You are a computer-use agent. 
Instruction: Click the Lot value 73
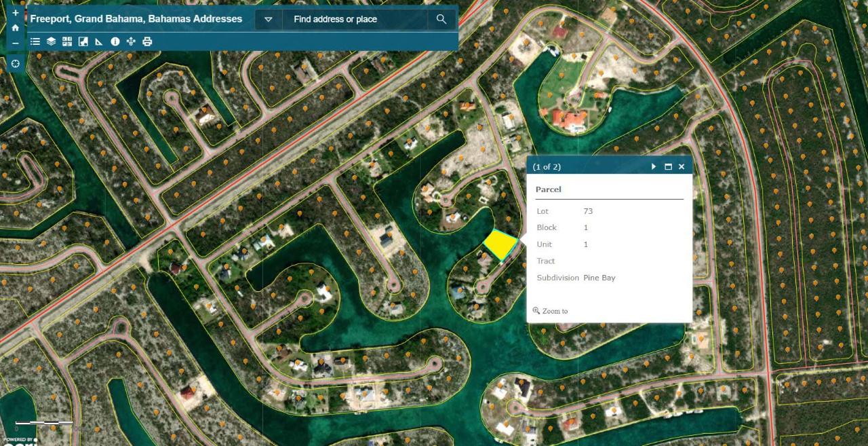588,211
